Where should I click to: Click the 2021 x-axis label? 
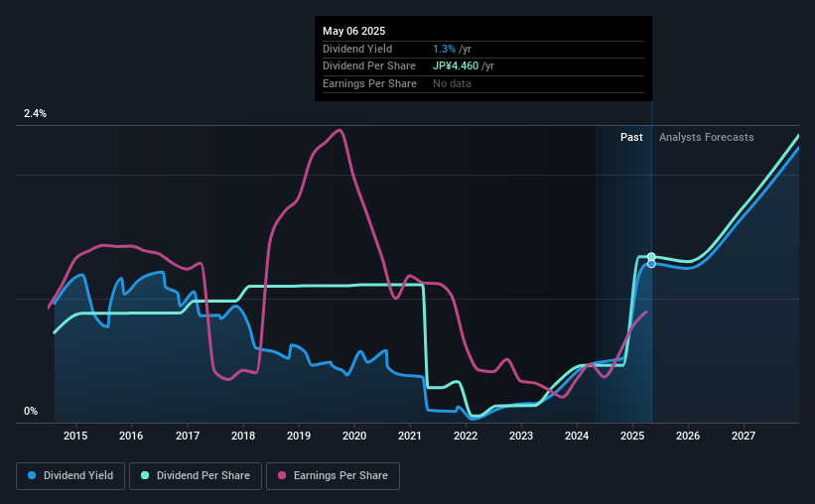click(x=410, y=436)
